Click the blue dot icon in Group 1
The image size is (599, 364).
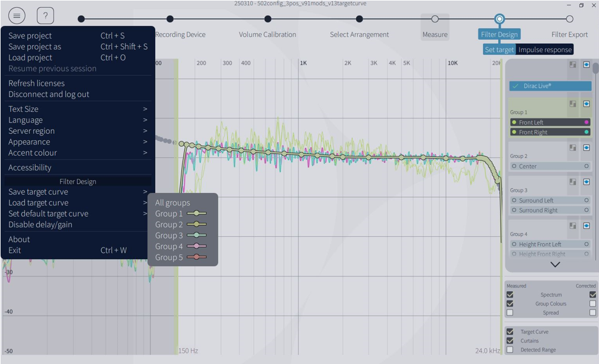(x=587, y=104)
